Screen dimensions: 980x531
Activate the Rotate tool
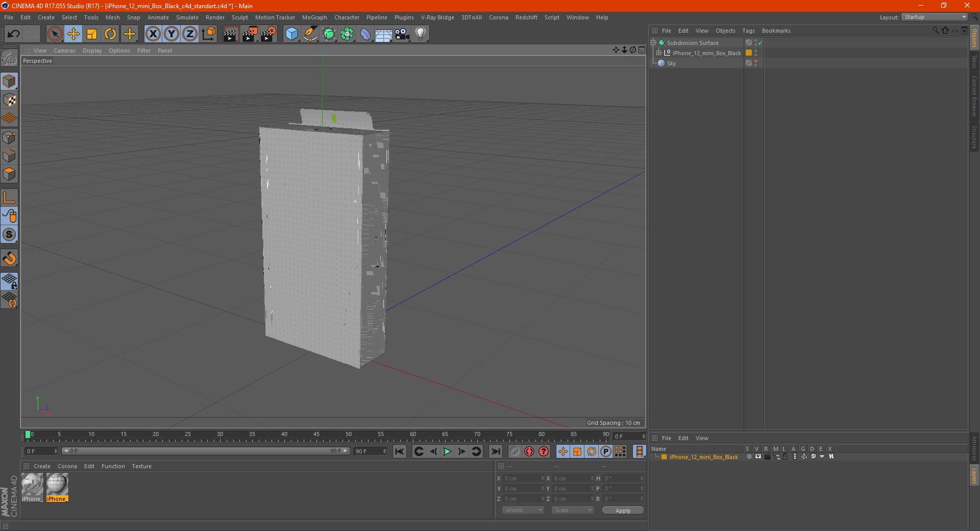point(110,34)
